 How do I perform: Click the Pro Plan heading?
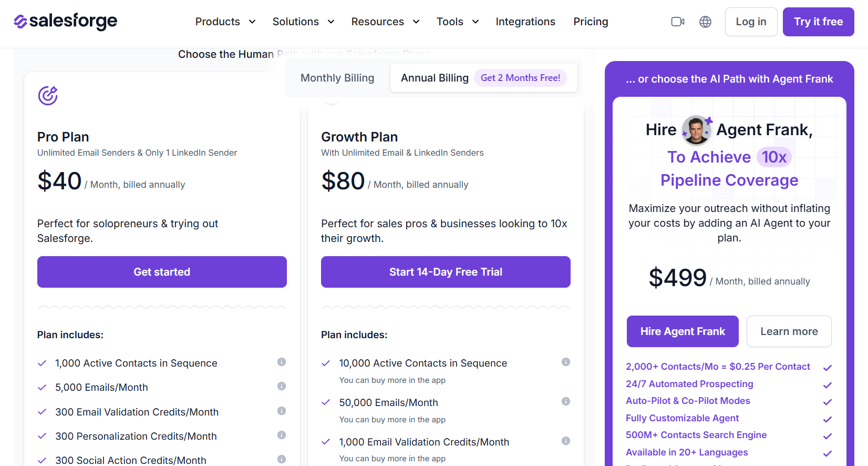pyautogui.click(x=63, y=137)
